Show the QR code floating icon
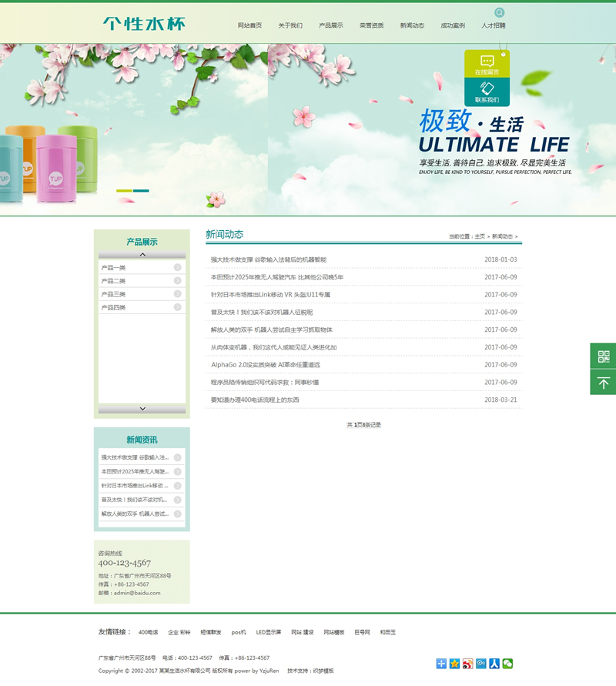This screenshot has width=616, height=686. point(603,356)
